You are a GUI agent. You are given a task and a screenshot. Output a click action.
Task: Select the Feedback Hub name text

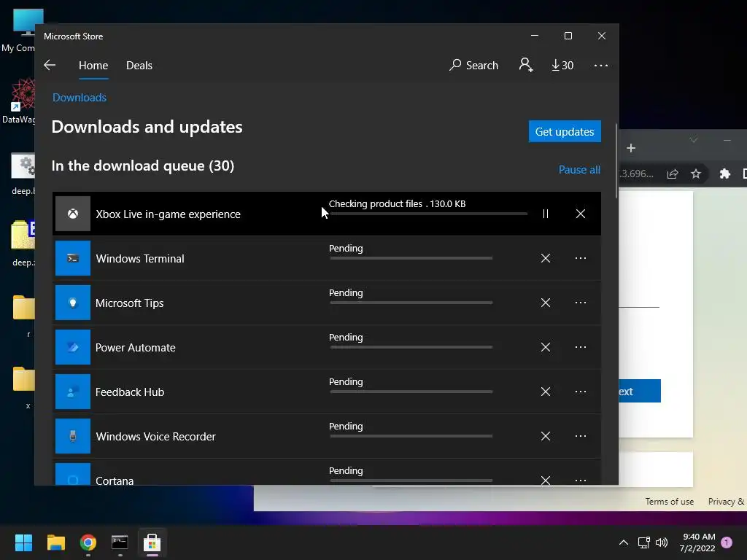[x=130, y=392]
